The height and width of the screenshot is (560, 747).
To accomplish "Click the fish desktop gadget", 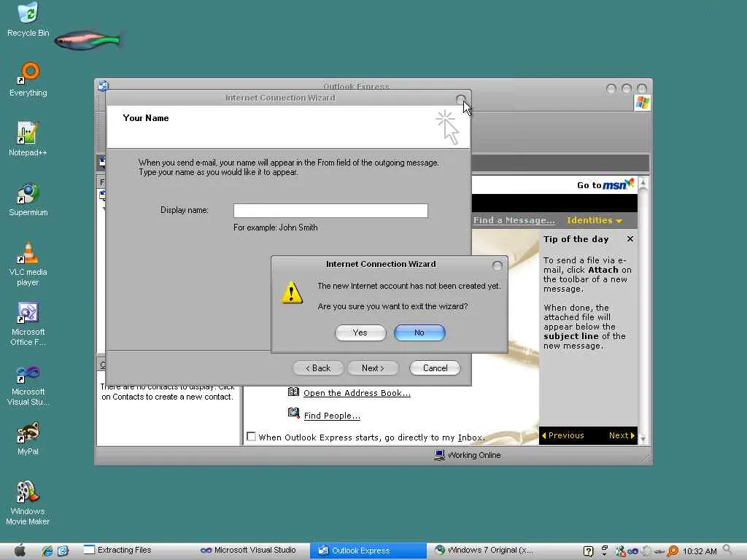I will pos(88,41).
